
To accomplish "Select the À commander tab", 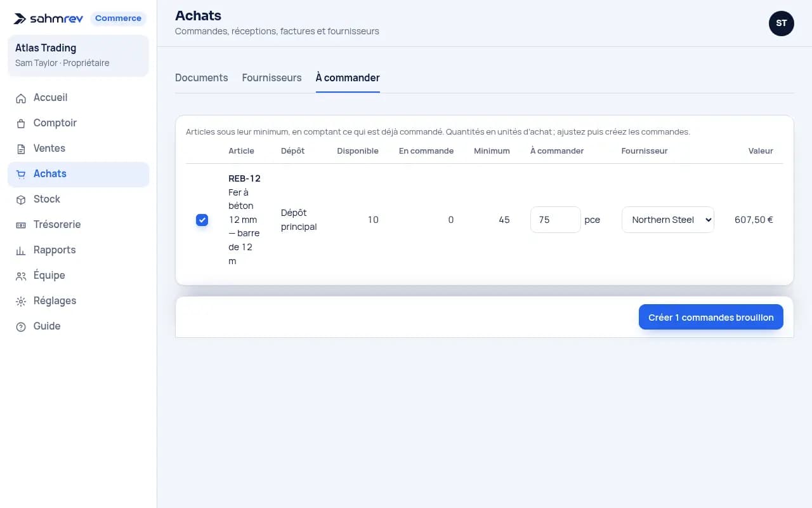I will click(348, 77).
